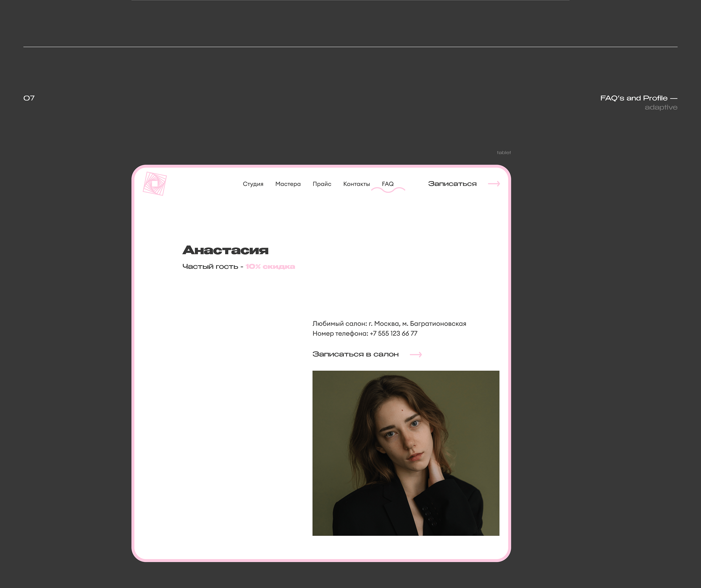The width and height of the screenshot is (701, 588).
Task: Click the phone number +7 555 123 66 77
Action: pyautogui.click(x=393, y=334)
